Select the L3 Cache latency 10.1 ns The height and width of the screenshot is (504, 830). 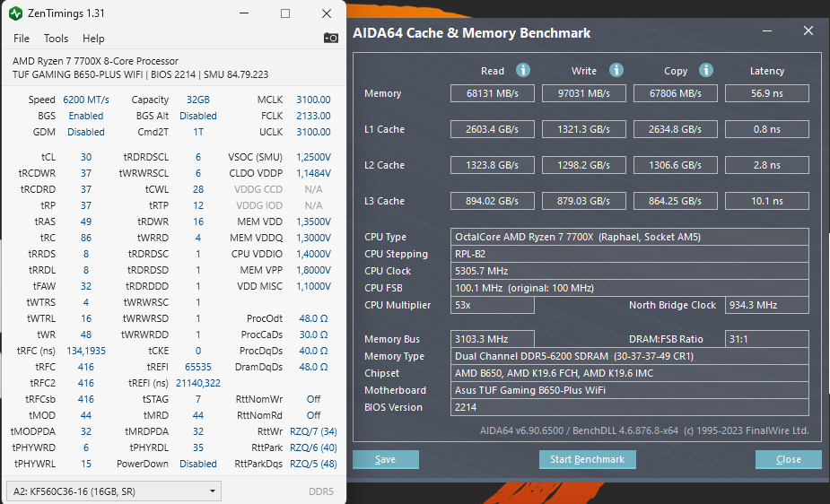point(767,201)
